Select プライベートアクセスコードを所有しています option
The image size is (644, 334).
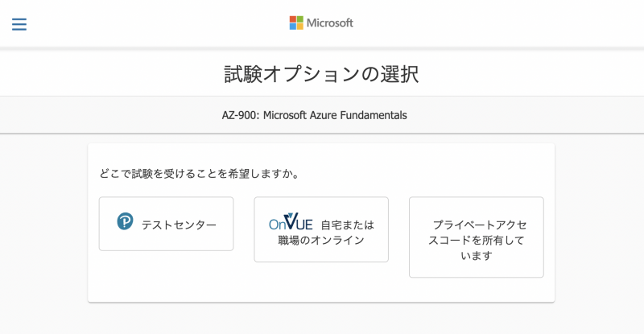click(x=476, y=237)
